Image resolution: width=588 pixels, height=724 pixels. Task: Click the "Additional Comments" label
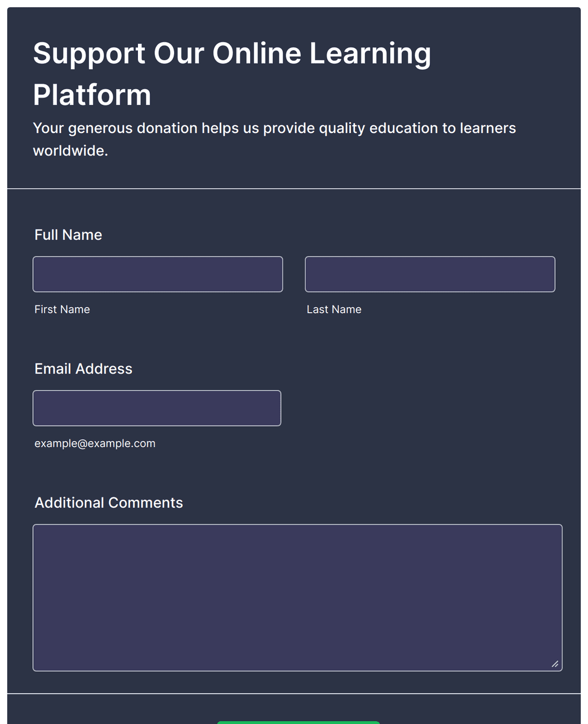[109, 503]
